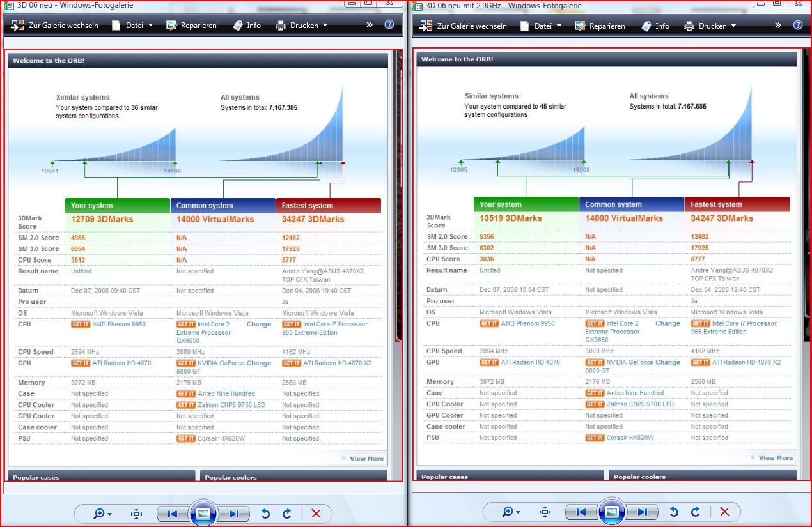Image resolution: width=812 pixels, height=527 pixels.
Task: Click Drucken printer icon in left 3D 06 neu window
Action: [x=281, y=26]
